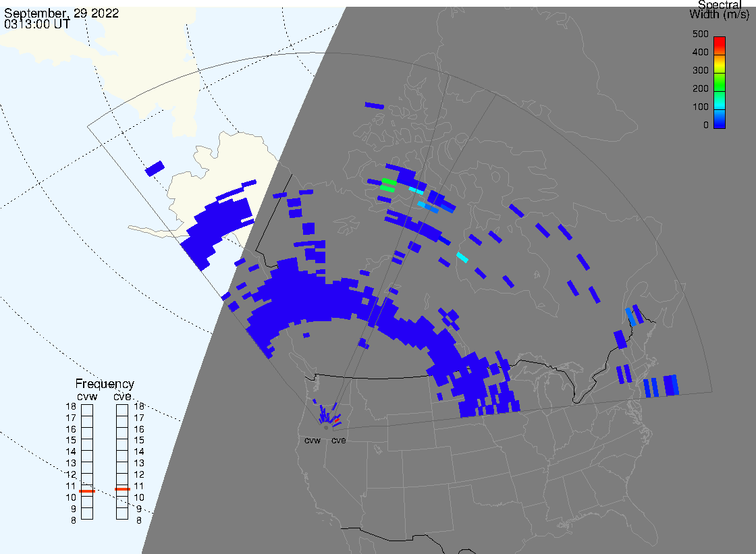Click the 200 label on color scale

(700, 88)
